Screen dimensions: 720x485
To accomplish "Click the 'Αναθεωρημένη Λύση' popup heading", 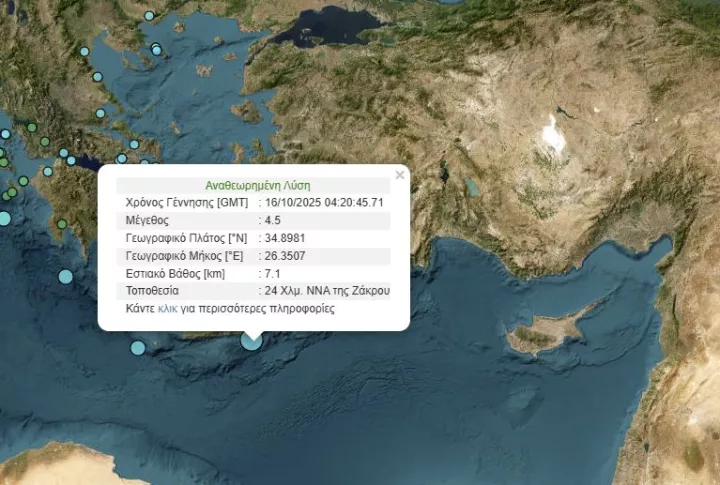I will (x=257, y=185).
